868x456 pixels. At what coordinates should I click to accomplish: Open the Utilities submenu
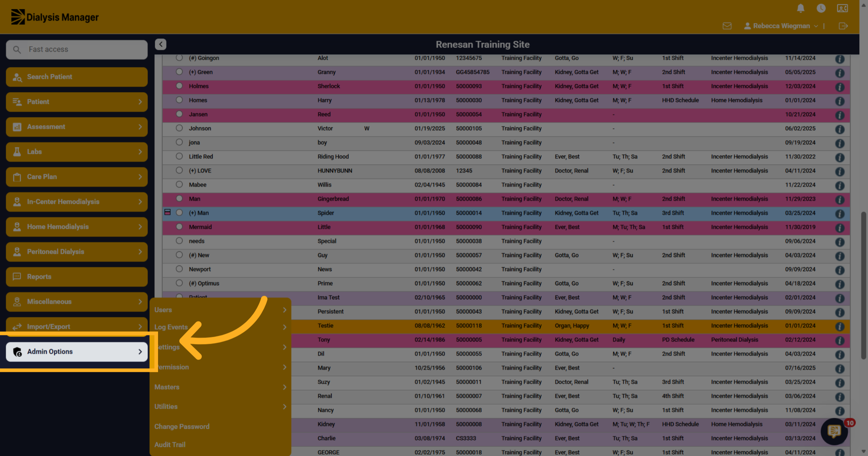pyautogui.click(x=220, y=406)
